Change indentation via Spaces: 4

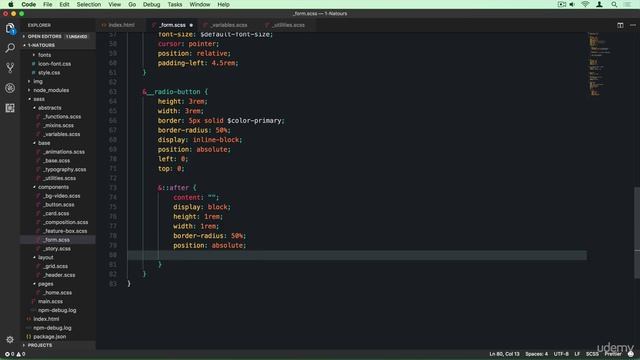537,354
